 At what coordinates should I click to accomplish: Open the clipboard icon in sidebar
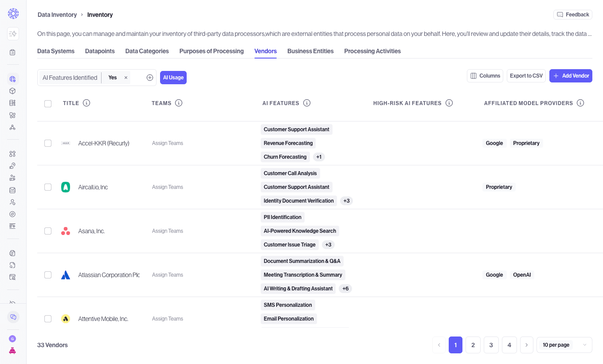tap(12, 52)
